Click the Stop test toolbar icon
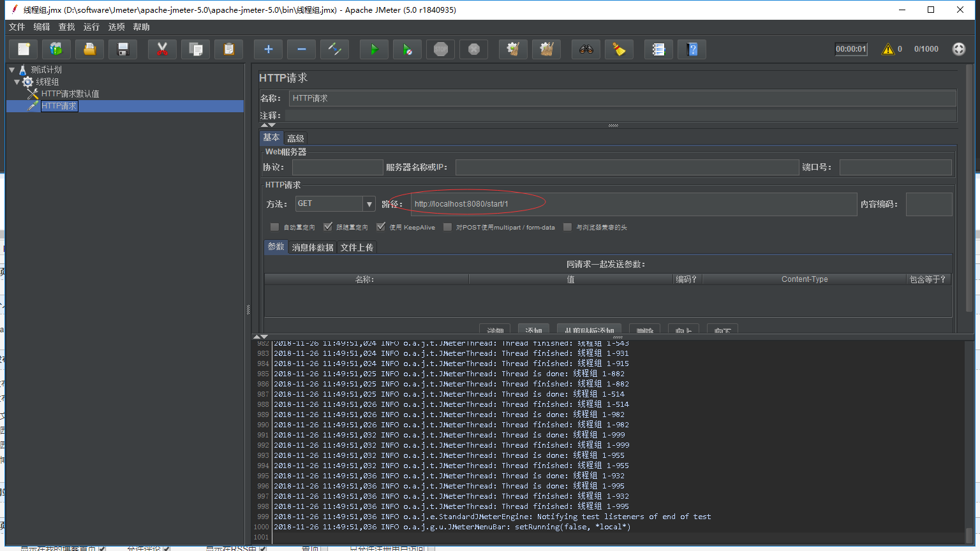 (440, 49)
